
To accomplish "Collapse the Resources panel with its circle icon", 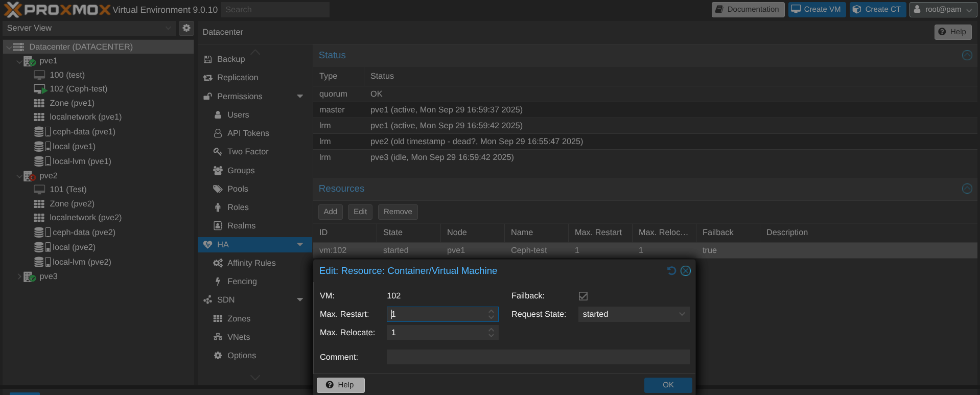I will click(967, 189).
